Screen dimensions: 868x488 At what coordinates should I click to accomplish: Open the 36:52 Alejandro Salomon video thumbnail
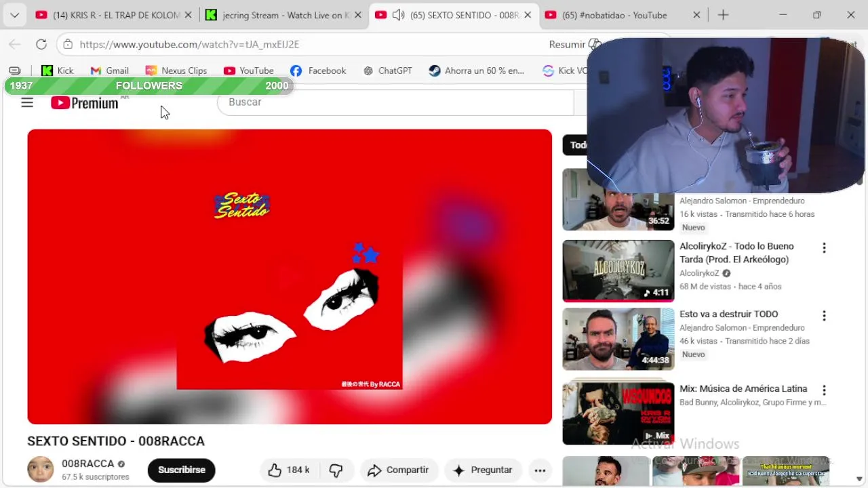pyautogui.click(x=618, y=200)
